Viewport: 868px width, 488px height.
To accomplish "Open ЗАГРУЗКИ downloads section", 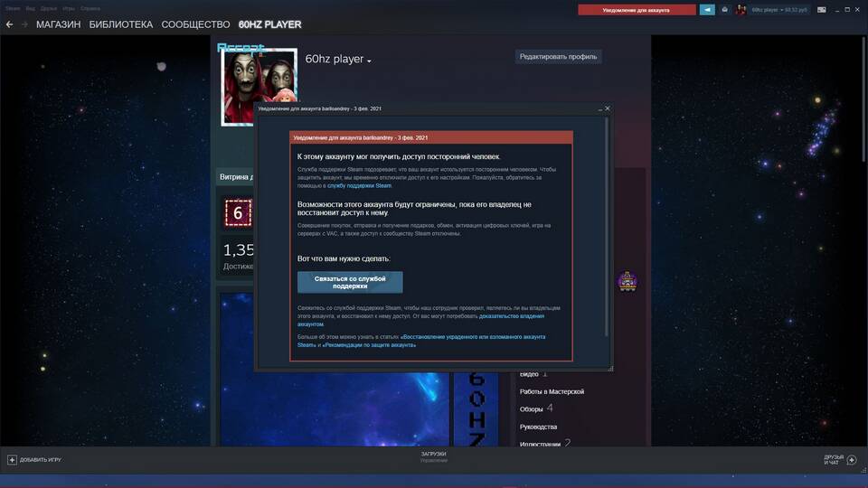I will [x=433, y=456].
